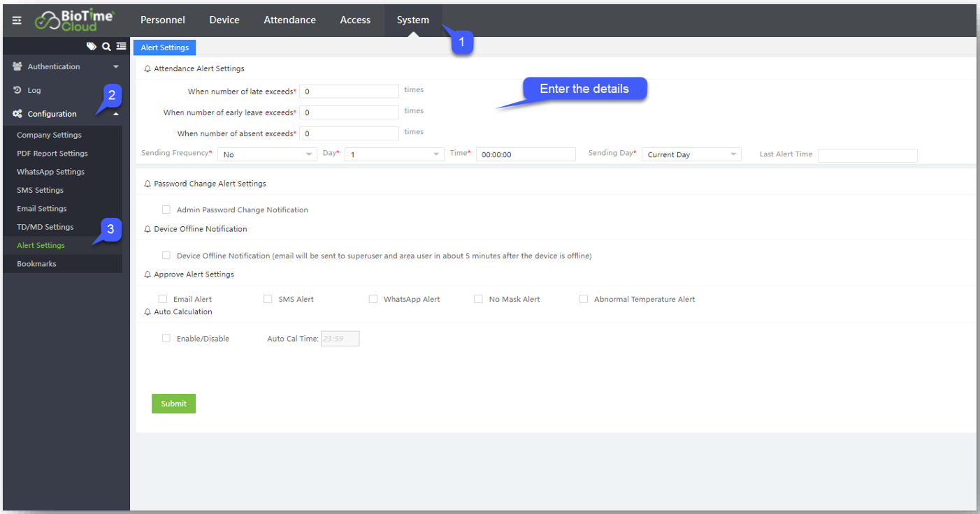Click the Log history icon
This screenshot has height=514, width=980.
point(17,91)
